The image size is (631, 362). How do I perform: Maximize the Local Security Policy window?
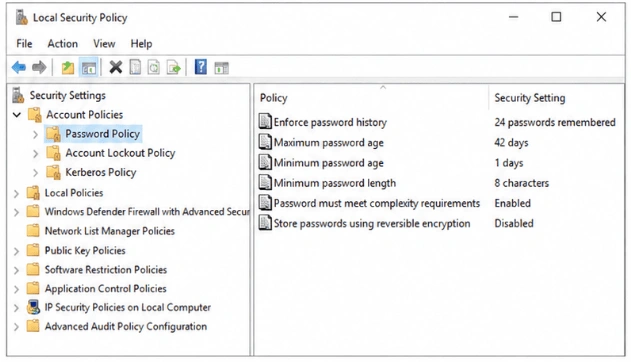[556, 17]
